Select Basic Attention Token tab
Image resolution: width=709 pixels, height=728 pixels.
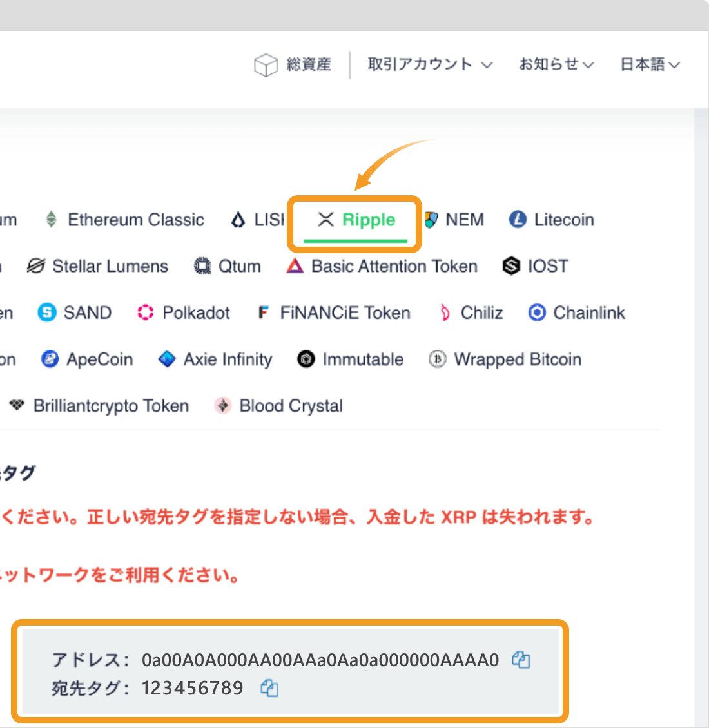[382, 266]
